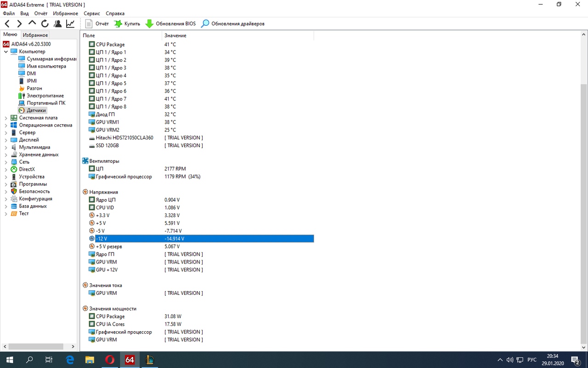This screenshot has width=588, height=368.
Task: Switch to the Меню tab in the sidebar
Action: pyautogui.click(x=10, y=34)
